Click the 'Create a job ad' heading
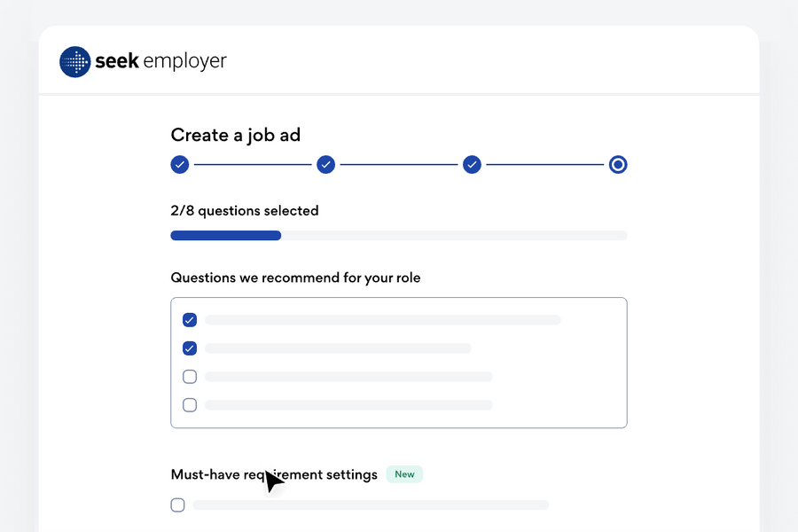 click(x=236, y=135)
